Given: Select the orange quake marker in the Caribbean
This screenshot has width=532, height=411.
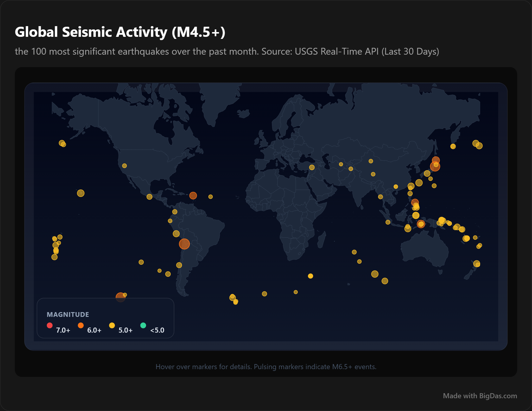Looking at the screenshot, I should coord(193,195).
